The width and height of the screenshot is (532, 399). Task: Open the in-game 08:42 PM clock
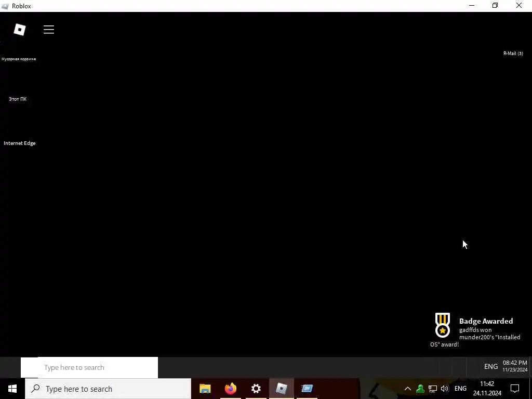click(x=515, y=366)
